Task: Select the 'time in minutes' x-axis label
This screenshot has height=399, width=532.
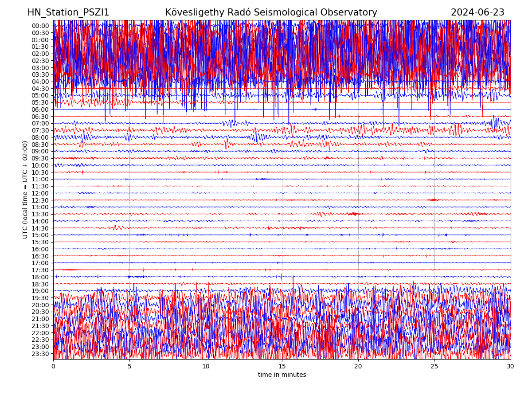Action: click(282, 375)
